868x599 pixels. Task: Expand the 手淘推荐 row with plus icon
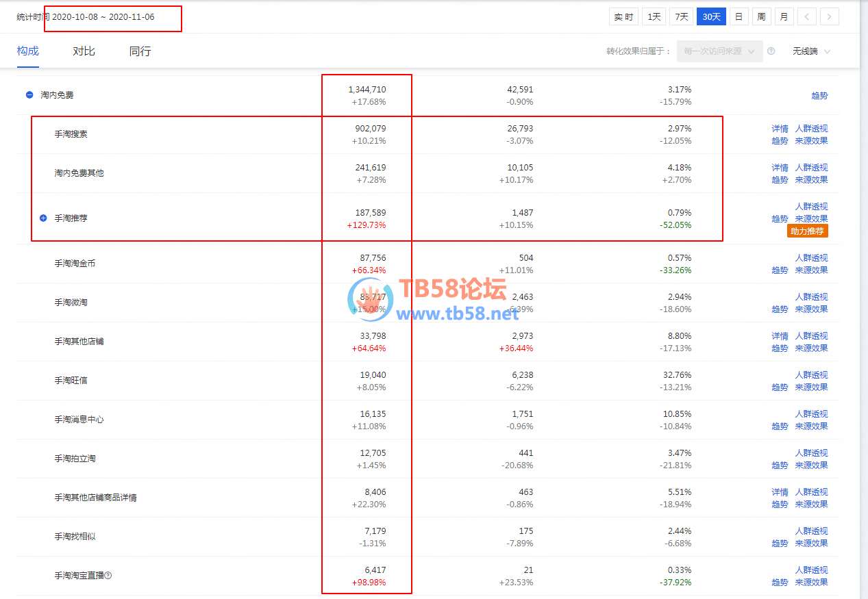pos(43,218)
